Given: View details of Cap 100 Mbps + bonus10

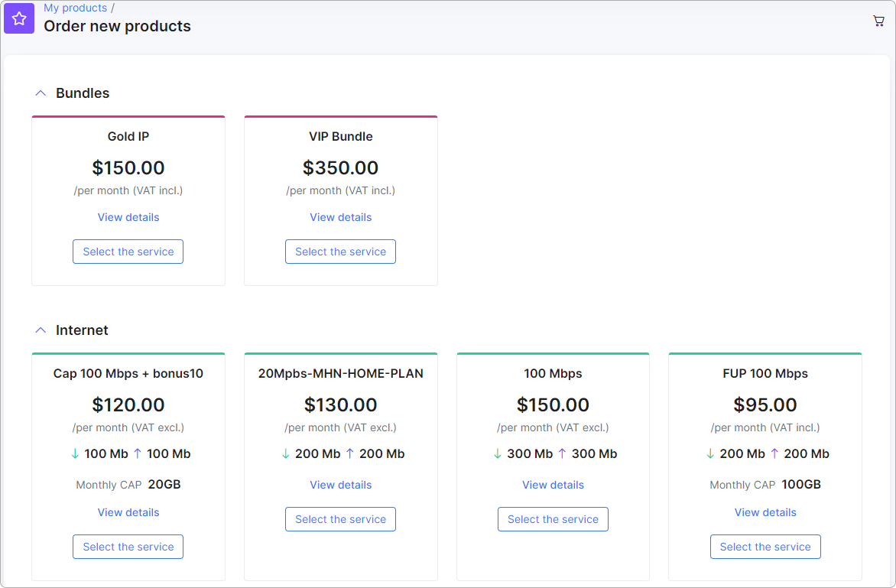Looking at the screenshot, I should tap(128, 512).
